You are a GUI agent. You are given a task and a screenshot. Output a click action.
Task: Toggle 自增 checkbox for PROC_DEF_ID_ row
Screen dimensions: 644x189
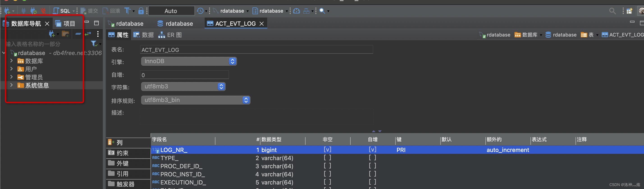(x=372, y=166)
